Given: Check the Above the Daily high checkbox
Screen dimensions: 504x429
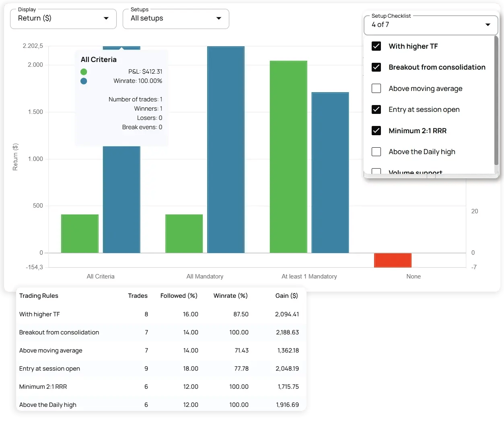Looking at the screenshot, I should tap(376, 152).
